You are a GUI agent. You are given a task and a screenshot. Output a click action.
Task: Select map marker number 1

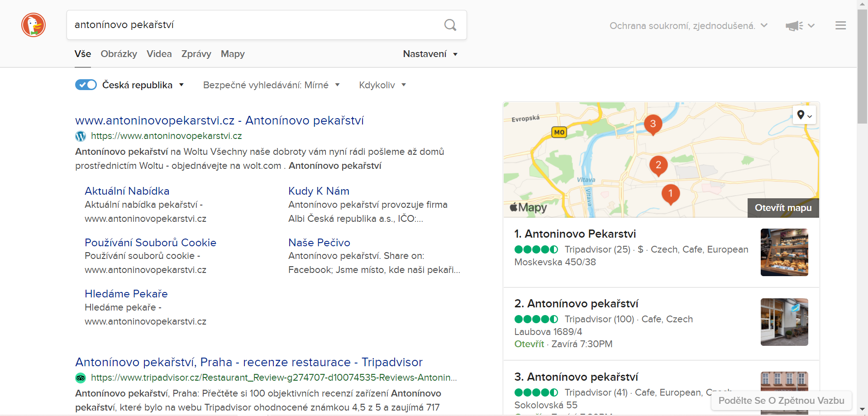point(671,194)
